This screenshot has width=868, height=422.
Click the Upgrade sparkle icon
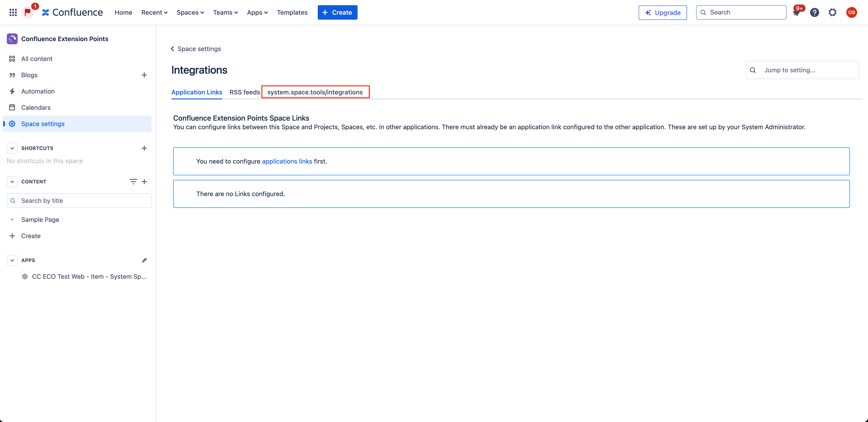[x=648, y=12]
